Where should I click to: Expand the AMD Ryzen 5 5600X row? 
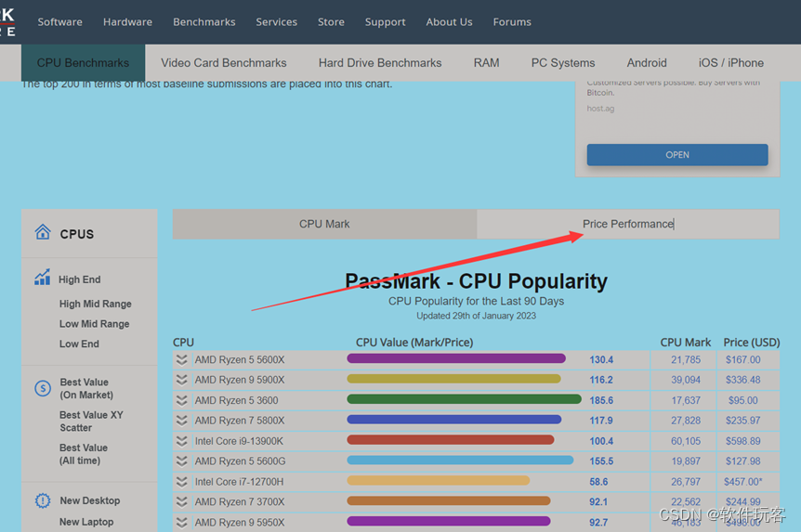pyautogui.click(x=182, y=359)
